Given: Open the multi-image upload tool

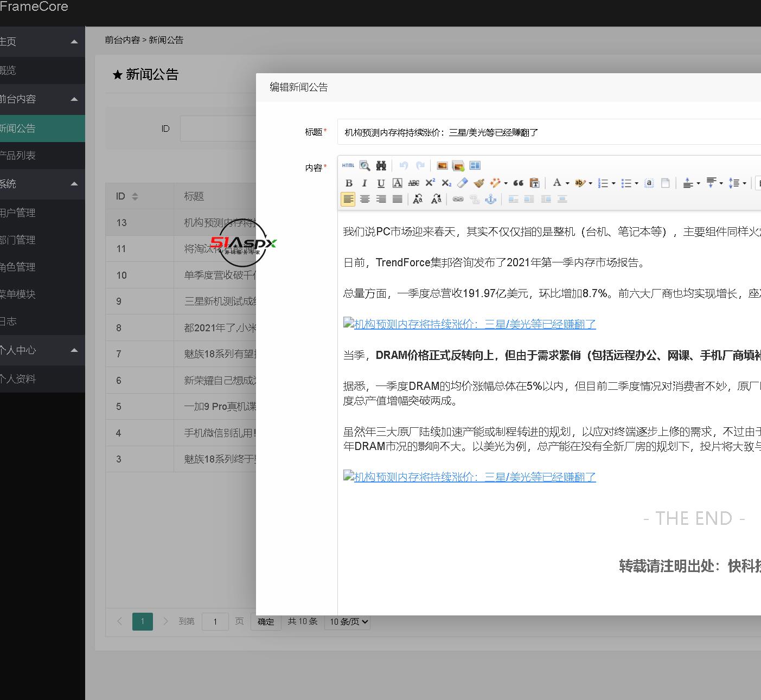Looking at the screenshot, I should (x=458, y=165).
